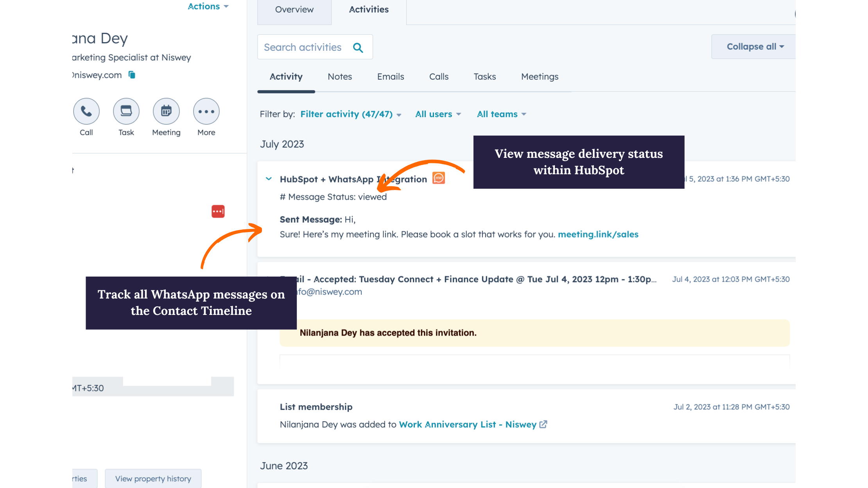
Task: Switch to the Overview tab
Action: (294, 9)
